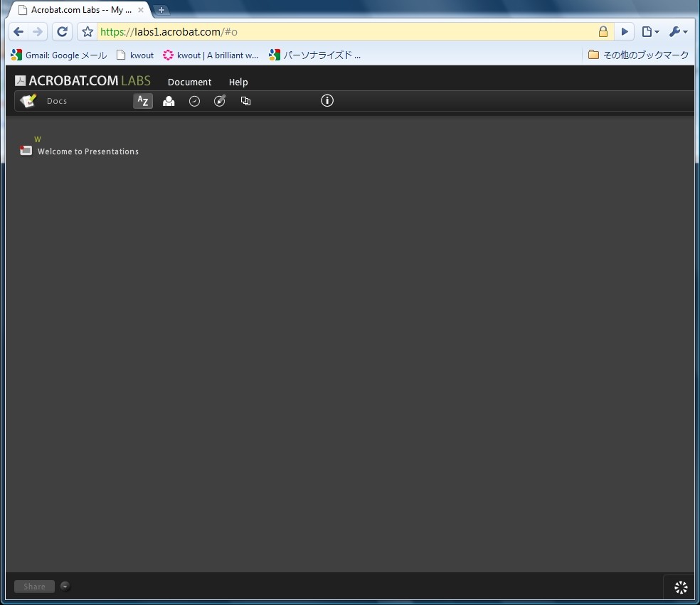Click the Acrobat.com Labs logo
The image size is (700, 605).
[83, 80]
